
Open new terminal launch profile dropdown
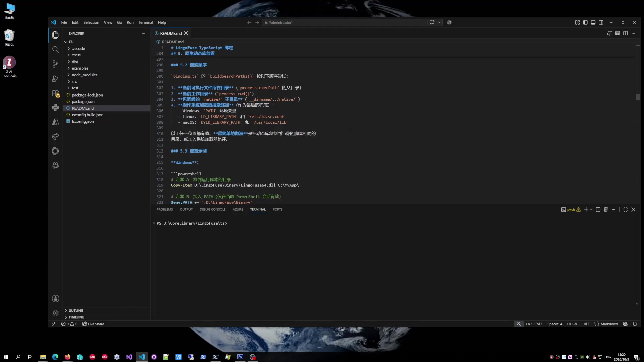pos(591,209)
